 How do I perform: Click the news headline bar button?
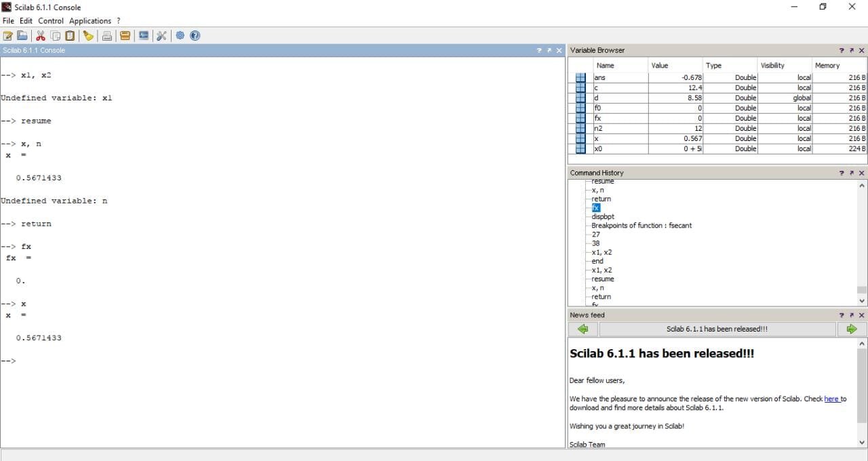coord(717,329)
